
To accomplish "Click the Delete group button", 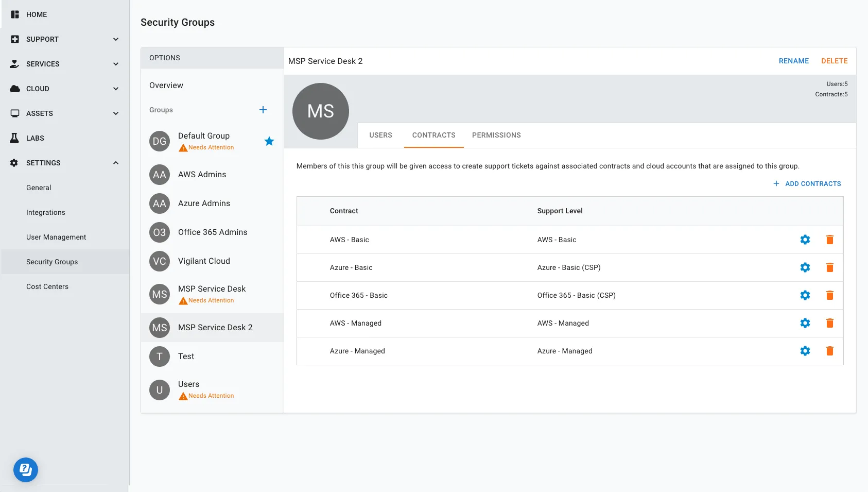I will [x=834, y=61].
